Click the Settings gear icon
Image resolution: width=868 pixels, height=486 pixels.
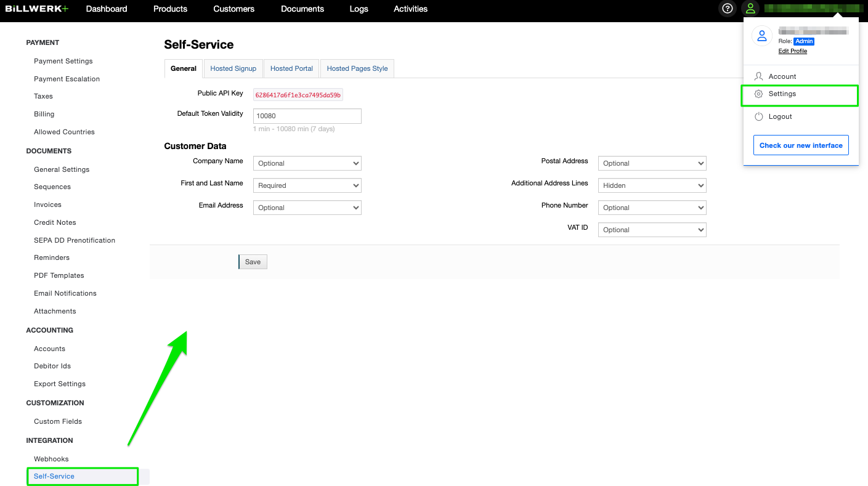point(759,94)
